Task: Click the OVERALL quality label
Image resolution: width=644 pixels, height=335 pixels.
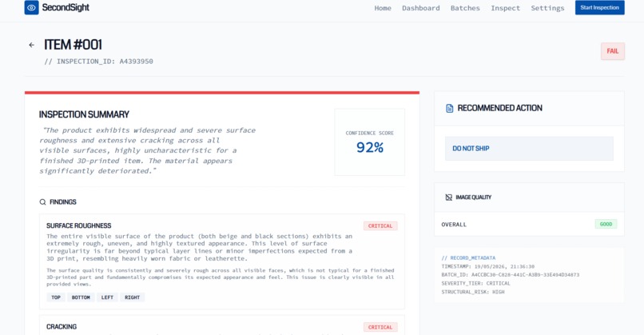Action: [x=454, y=225]
